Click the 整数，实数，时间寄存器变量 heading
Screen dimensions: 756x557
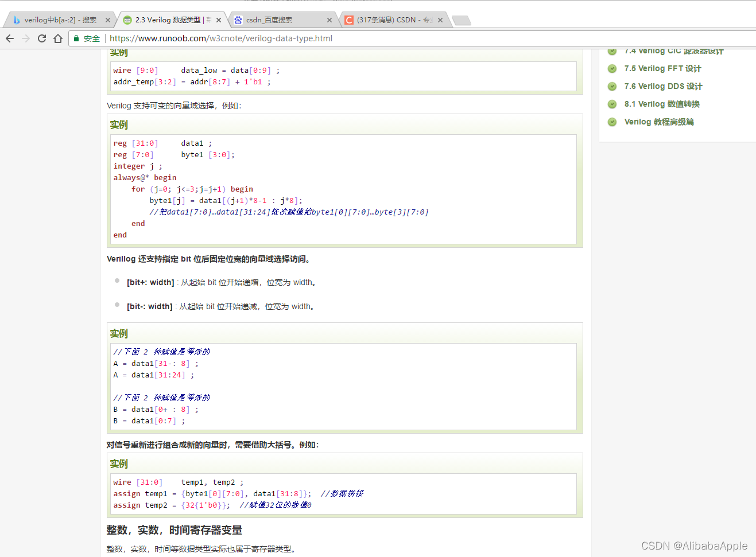click(x=175, y=530)
